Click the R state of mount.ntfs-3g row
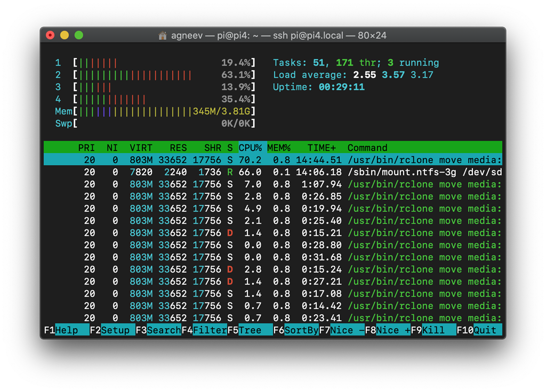 [230, 172]
